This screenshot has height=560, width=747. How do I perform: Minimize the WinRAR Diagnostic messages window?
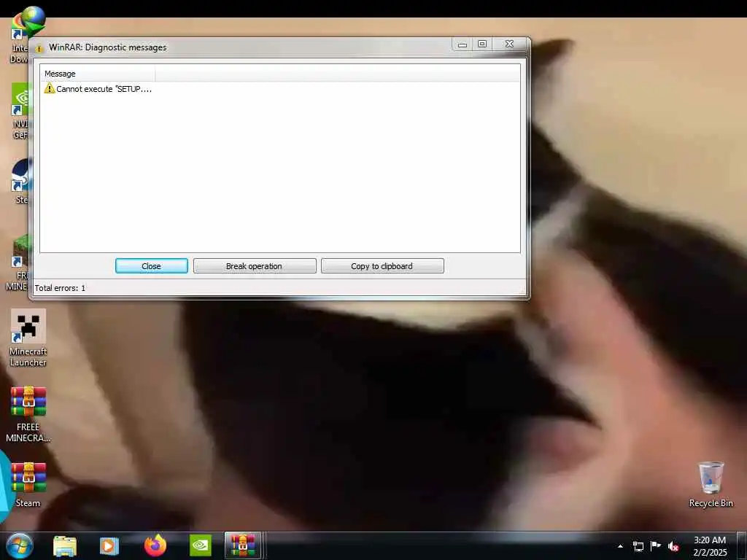pyautogui.click(x=462, y=44)
